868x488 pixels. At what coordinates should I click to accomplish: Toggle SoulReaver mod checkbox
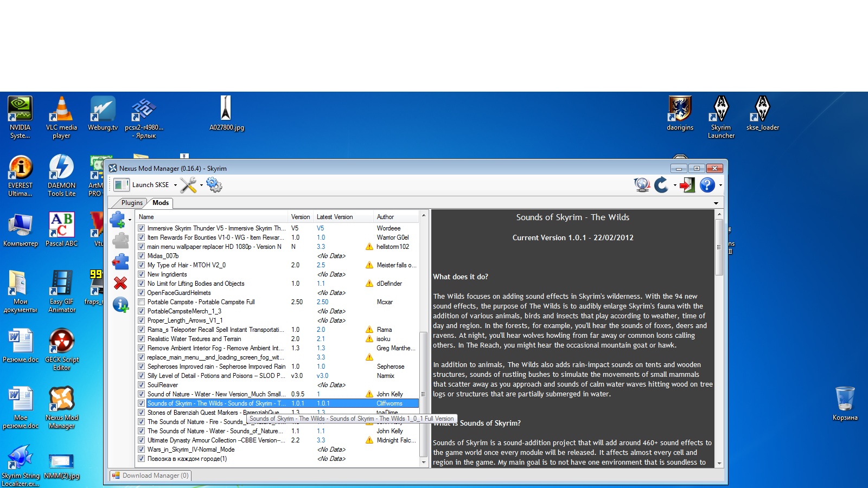142,385
